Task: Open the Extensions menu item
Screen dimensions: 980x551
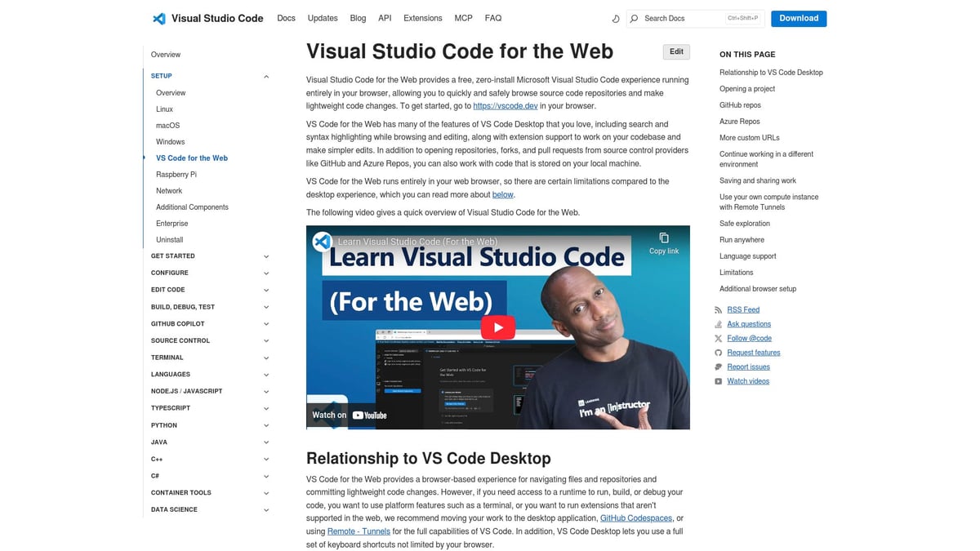Action: 422,17
